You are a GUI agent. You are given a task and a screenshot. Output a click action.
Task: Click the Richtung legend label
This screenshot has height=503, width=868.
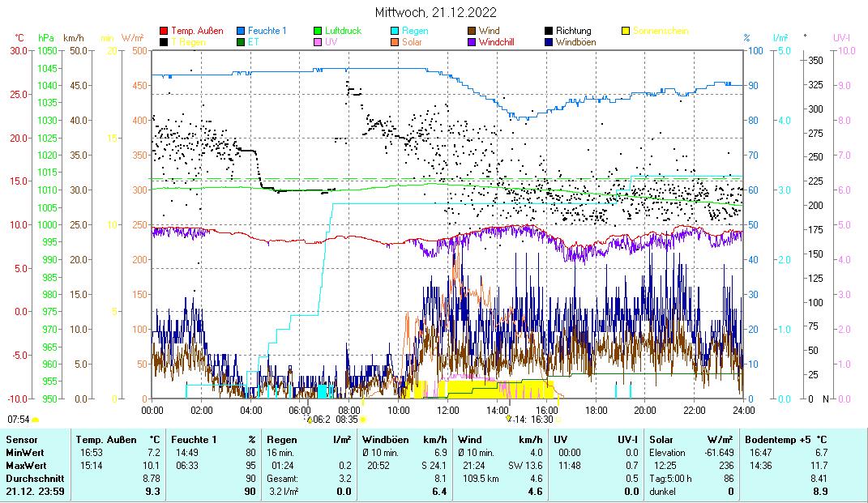point(573,32)
